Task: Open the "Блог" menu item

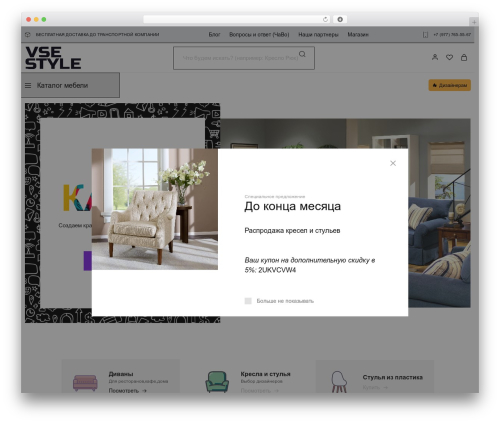Action: point(214,34)
